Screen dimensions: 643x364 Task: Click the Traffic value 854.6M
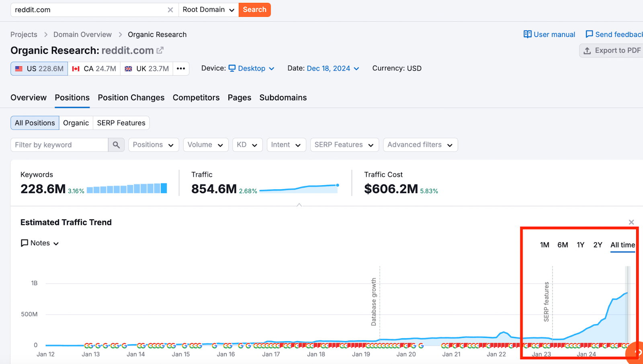(x=214, y=189)
